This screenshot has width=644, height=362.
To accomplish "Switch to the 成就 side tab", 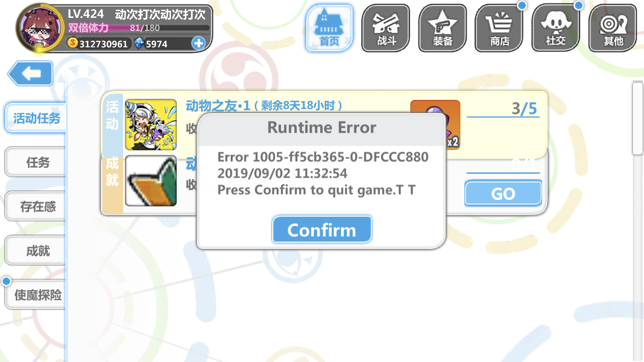I will [36, 251].
